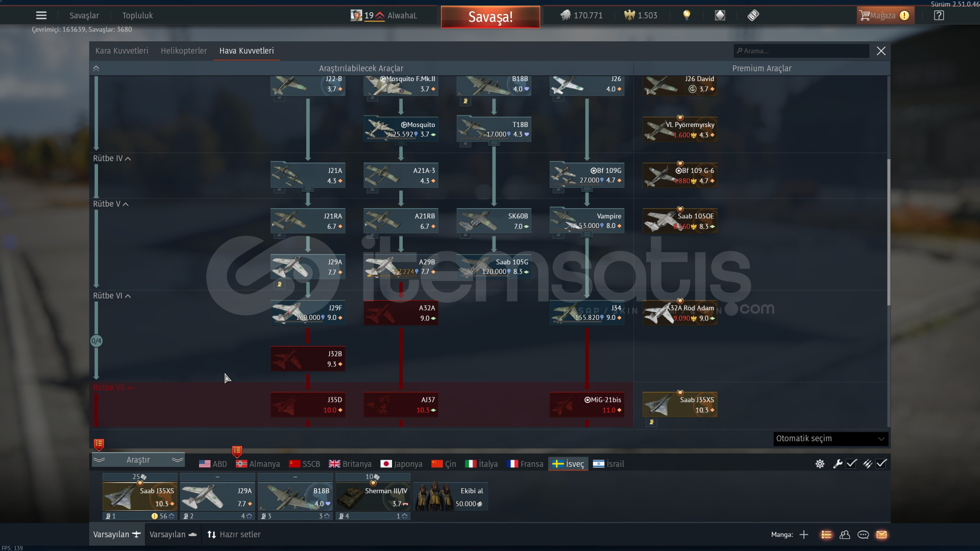The width and height of the screenshot is (980, 551).
Task: Open the help question mark icon
Action: (x=939, y=15)
